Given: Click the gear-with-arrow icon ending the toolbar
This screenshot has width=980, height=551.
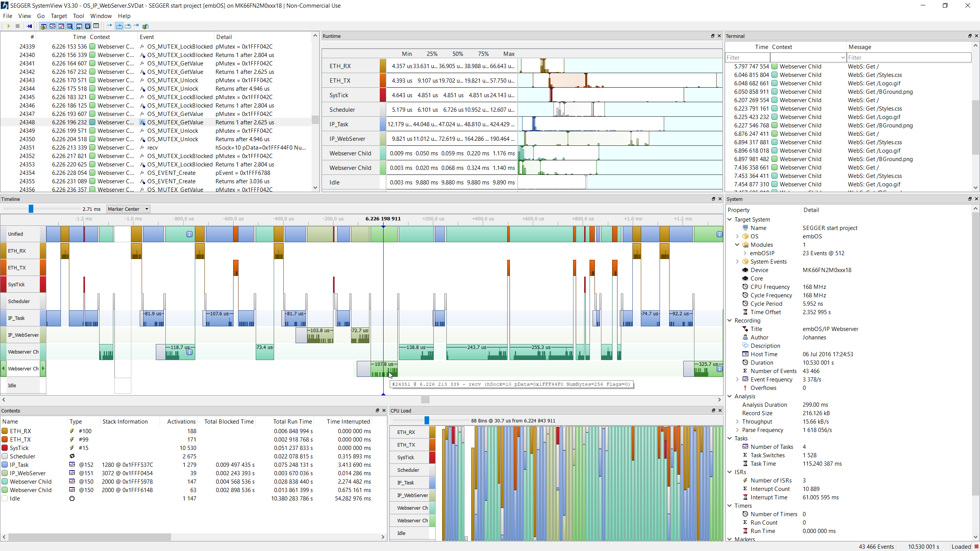Looking at the screenshot, I should pos(145,26).
